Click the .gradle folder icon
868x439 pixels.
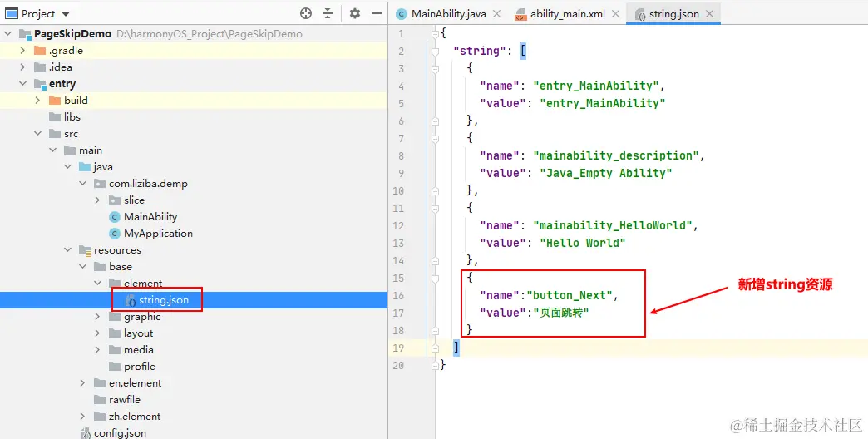39,51
